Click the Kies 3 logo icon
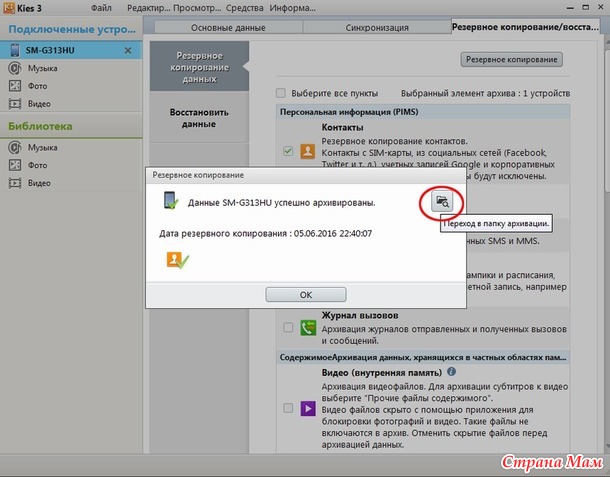Screen dimensions: 610x477 pyautogui.click(x=9, y=7)
